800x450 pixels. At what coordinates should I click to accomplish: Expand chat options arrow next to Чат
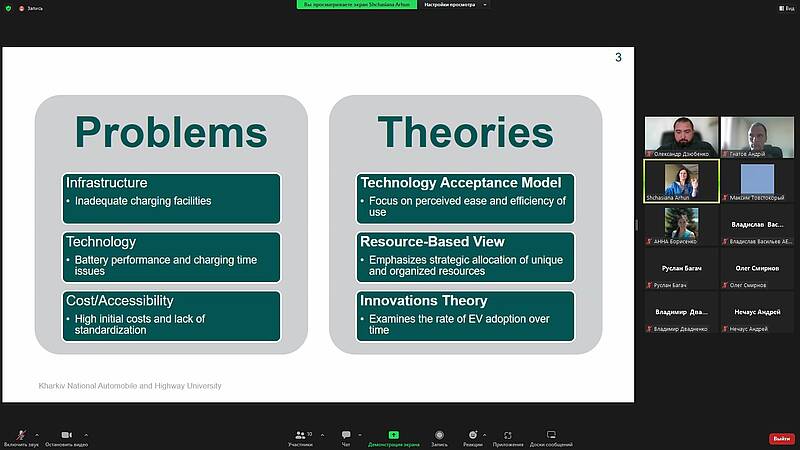(360, 435)
